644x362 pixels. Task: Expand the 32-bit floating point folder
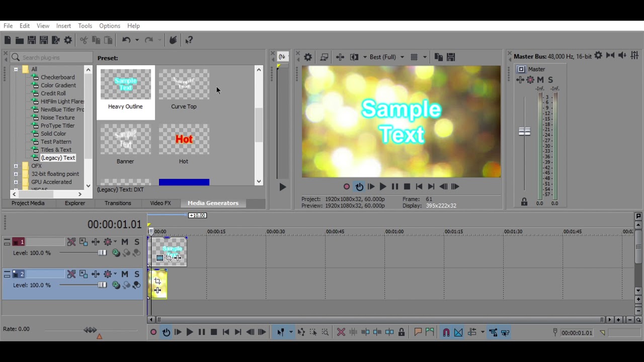(x=16, y=174)
